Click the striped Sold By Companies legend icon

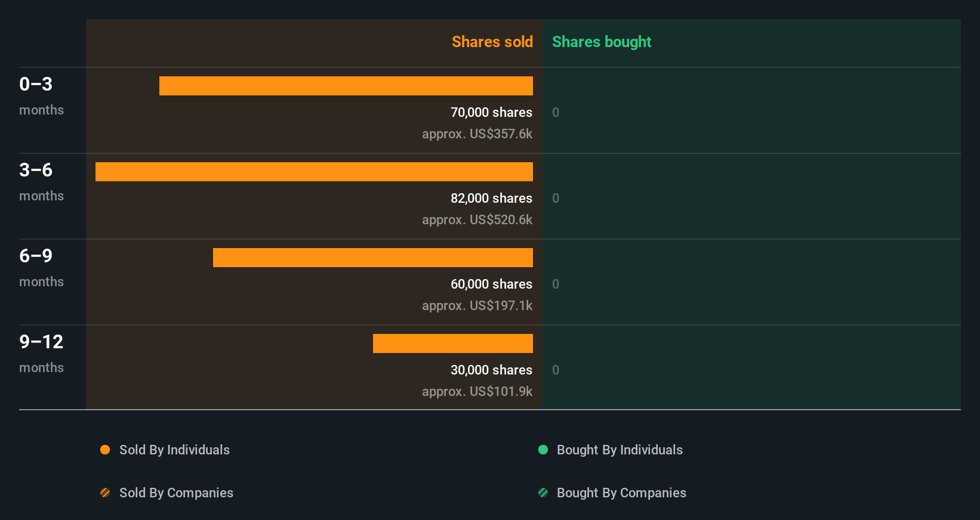pos(105,493)
